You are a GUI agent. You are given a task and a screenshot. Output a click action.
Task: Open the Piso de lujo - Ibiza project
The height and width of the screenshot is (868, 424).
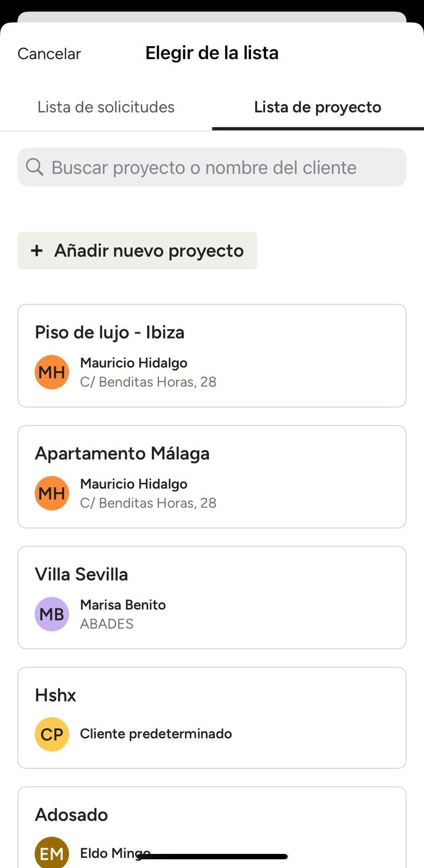coord(110,333)
